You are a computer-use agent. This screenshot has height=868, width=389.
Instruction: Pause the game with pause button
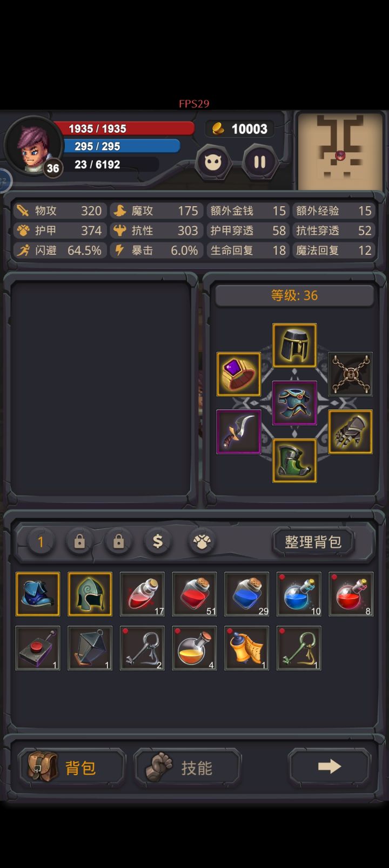[x=260, y=161]
